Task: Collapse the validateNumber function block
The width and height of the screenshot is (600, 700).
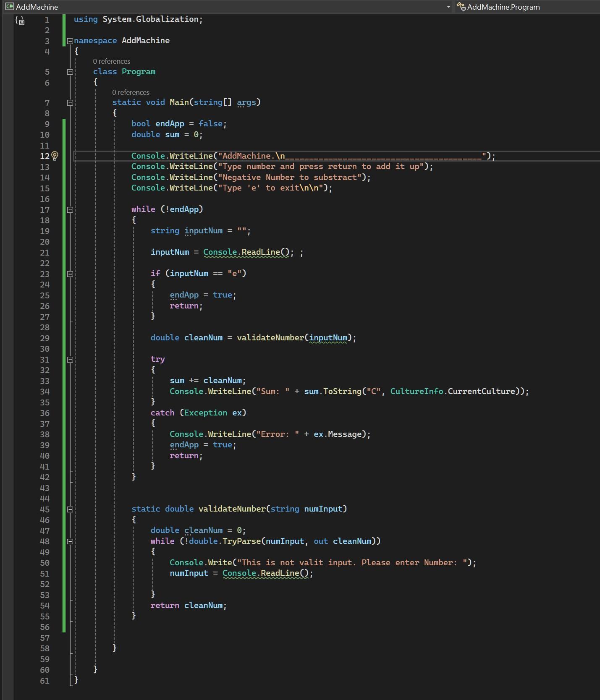Action: [70, 509]
